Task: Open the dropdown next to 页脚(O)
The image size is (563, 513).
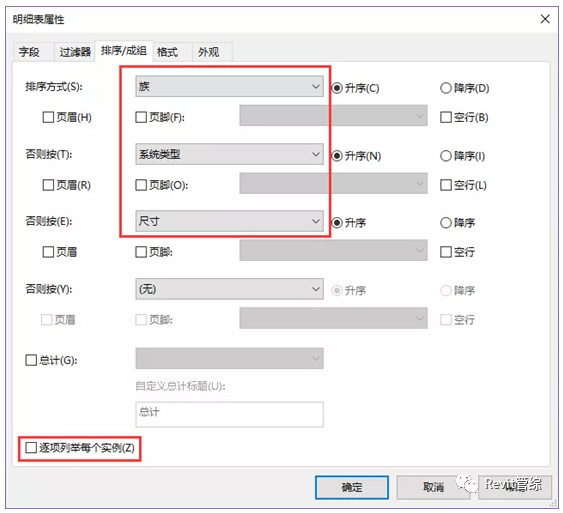Action: [333, 183]
